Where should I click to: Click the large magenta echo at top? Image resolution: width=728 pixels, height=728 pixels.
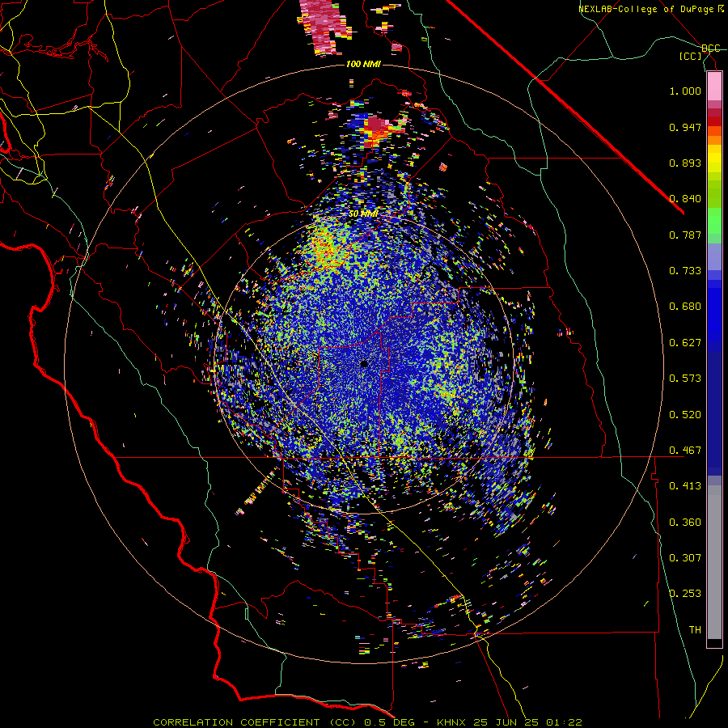coord(325,26)
